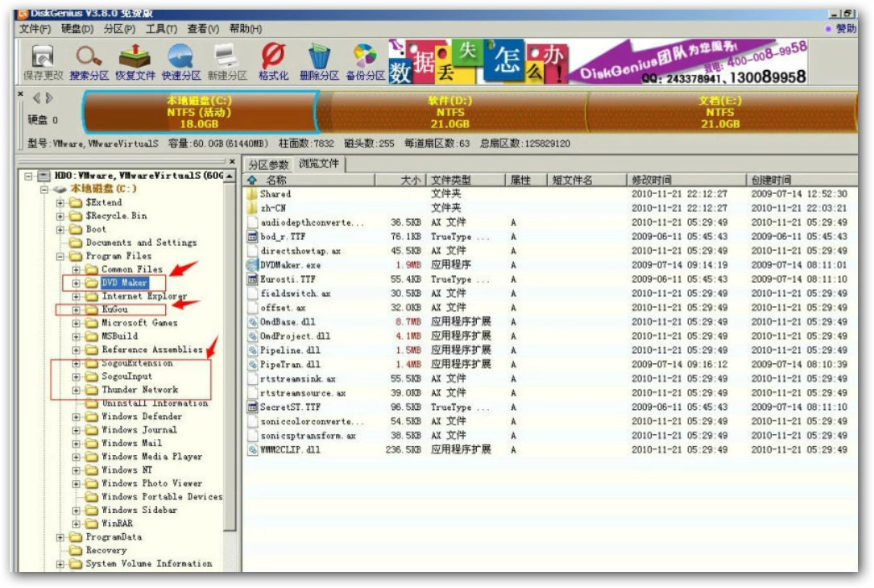Open the Partition (分区) menu
The image size is (874, 588).
pyautogui.click(x=119, y=28)
